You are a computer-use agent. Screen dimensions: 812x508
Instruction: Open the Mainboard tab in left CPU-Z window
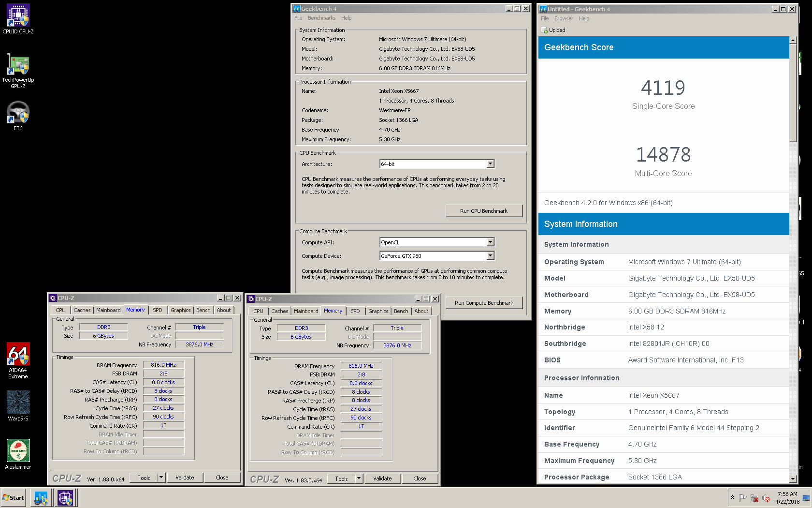point(108,310)
